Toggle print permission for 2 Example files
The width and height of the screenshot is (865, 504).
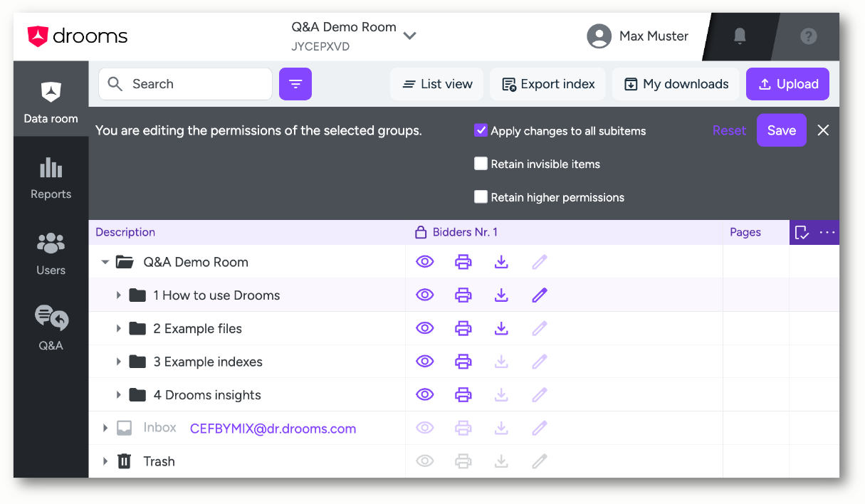click(x=463, y=328)
